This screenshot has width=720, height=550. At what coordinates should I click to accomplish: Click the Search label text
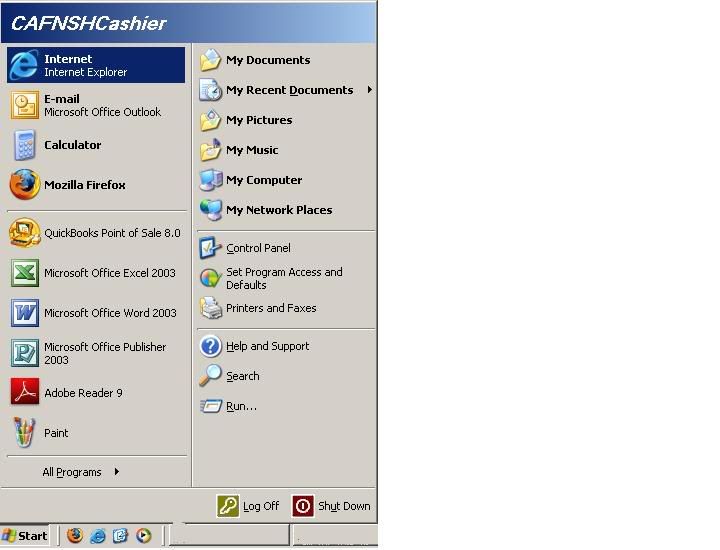[242, 376]
